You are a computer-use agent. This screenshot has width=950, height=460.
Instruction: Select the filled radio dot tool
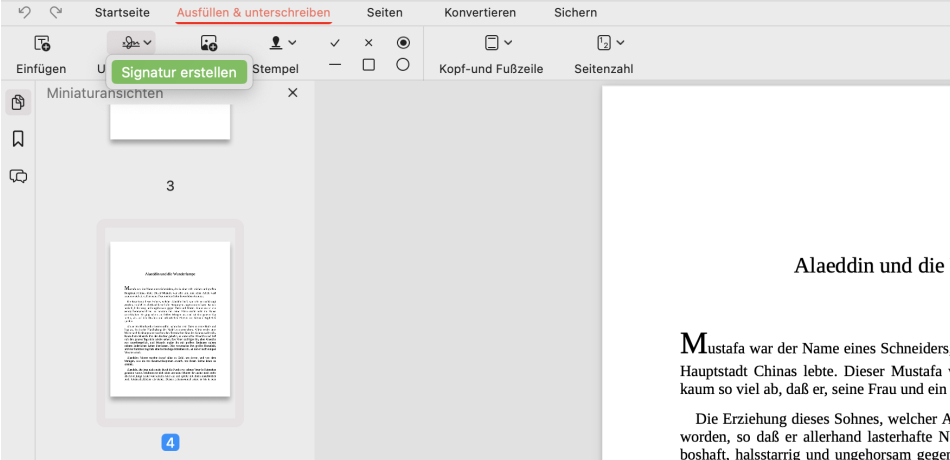point(403,43)
